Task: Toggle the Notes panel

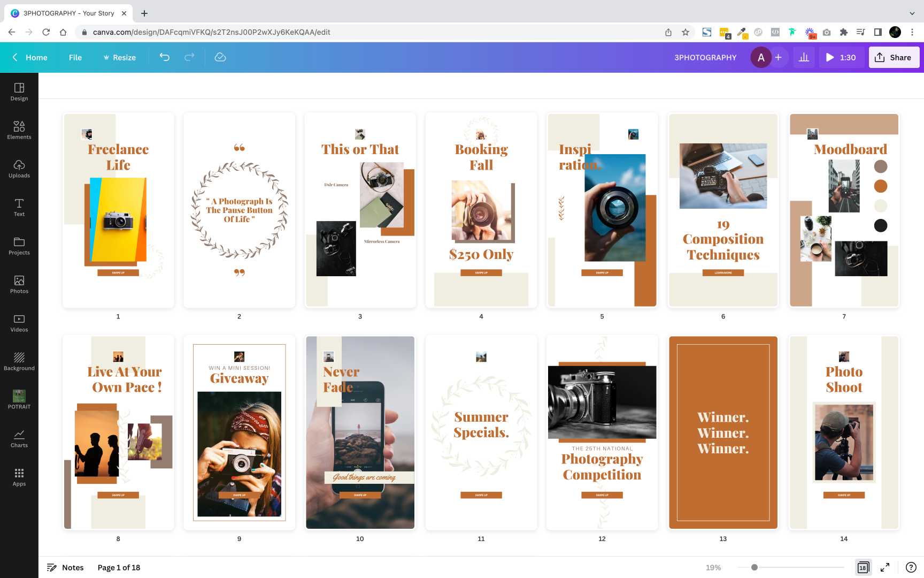Action: pyautogui.click(x=65, y=567)
